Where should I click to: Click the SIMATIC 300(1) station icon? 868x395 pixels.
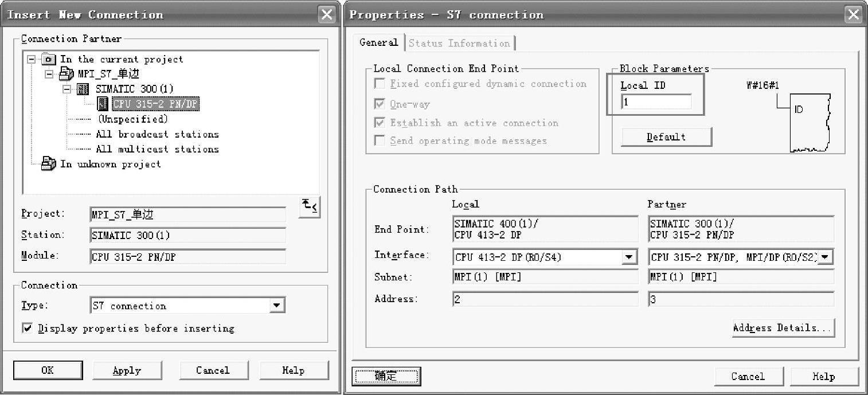coord(83,89)
